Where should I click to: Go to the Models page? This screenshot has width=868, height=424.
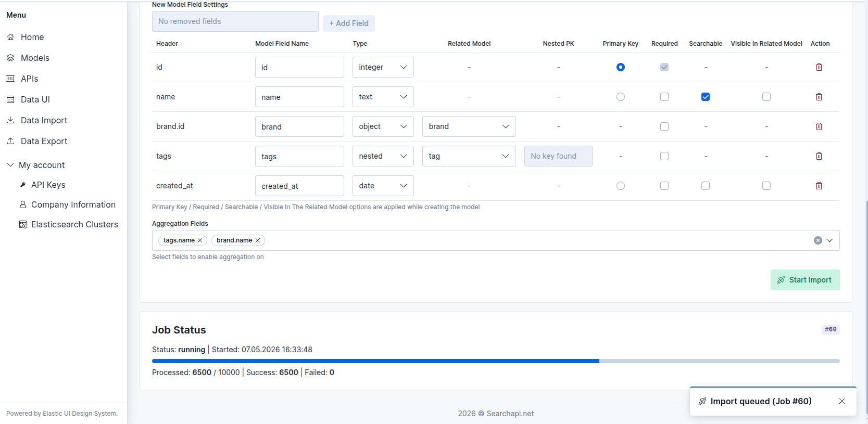tap(35, 58)
